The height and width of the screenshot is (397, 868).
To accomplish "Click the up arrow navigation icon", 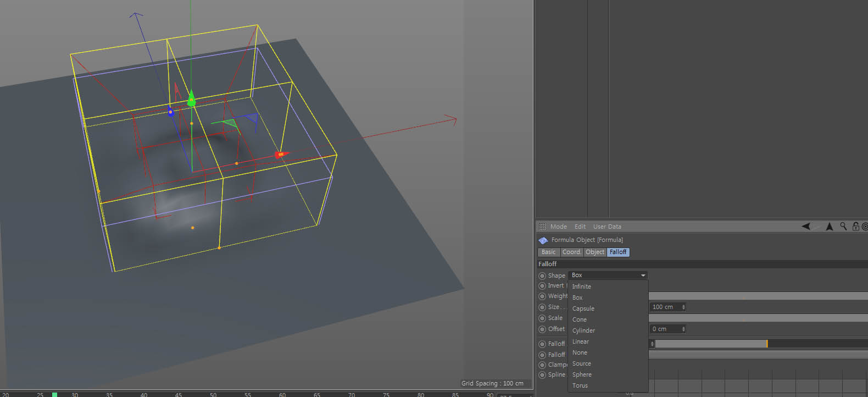I will pos(830,227).
